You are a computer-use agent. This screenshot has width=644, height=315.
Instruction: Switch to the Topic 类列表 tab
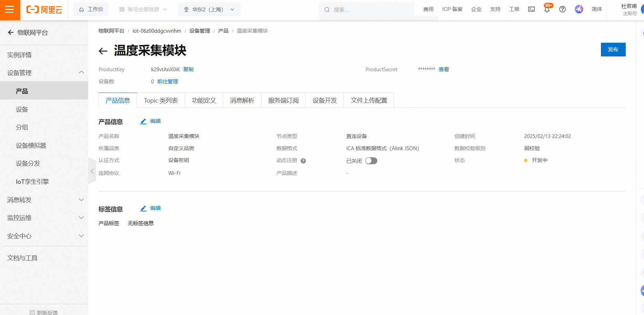click(161, 101)
